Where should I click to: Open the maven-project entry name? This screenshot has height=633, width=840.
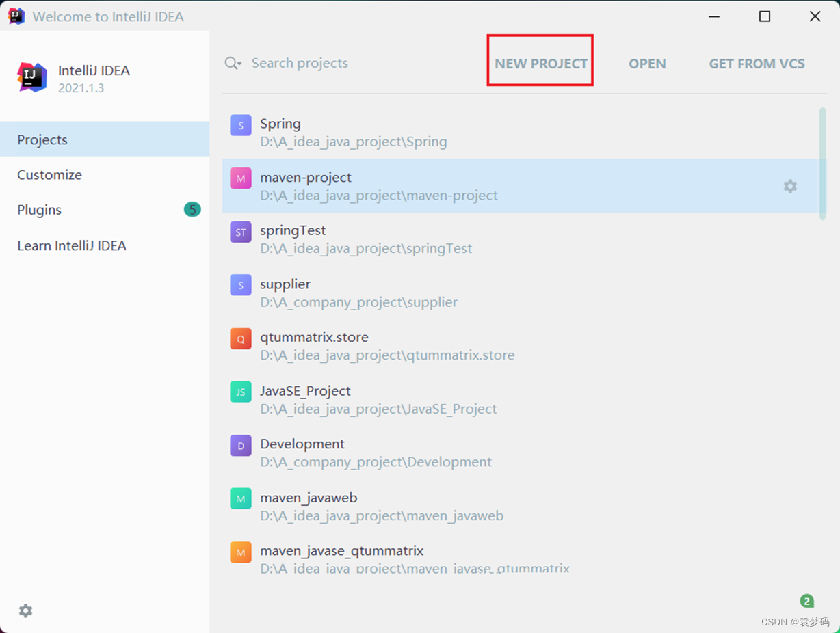tap(306, 177)
